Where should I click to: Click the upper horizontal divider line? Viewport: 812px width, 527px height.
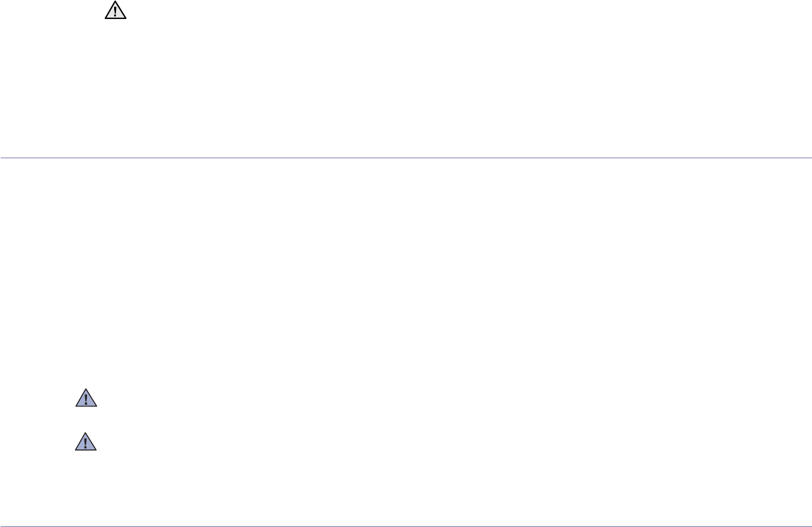click(x=406, y=158)
